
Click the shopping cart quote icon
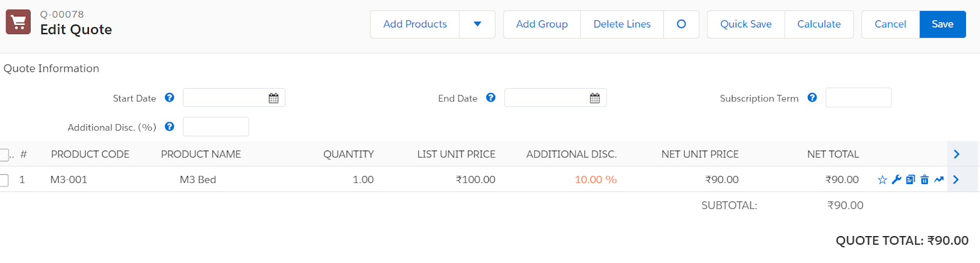[x=18, y=22]
